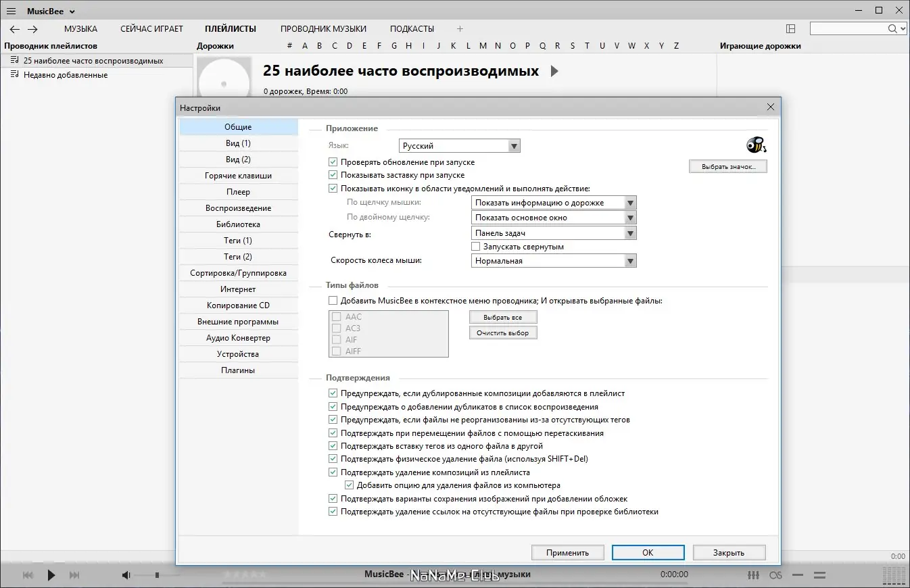Expand the Свернуть в dropdown
The height and width of the screenshot is (588, 910).
coord(554,233)
